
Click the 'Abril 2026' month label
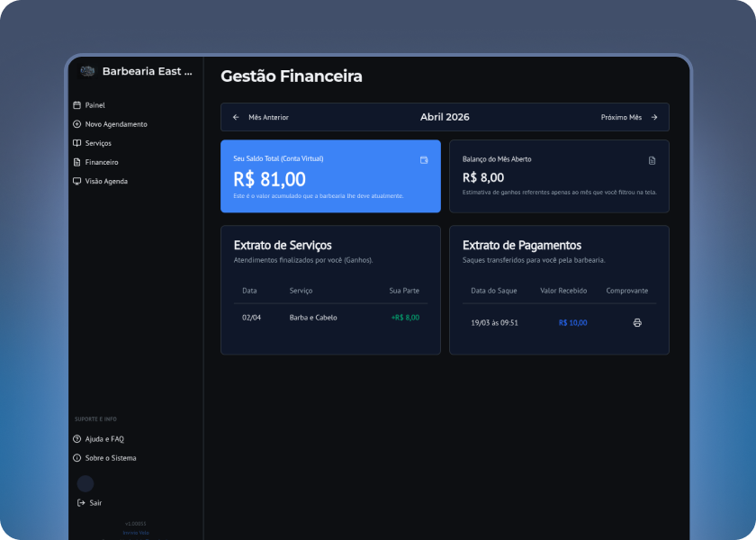445,117
